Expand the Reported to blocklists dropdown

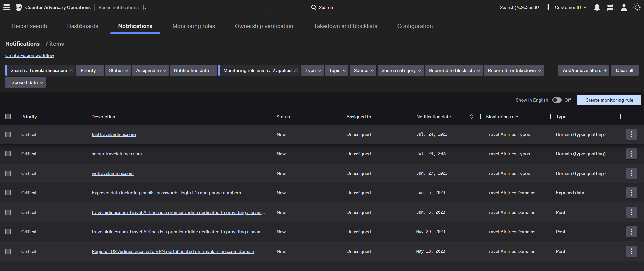pos(454,70)
